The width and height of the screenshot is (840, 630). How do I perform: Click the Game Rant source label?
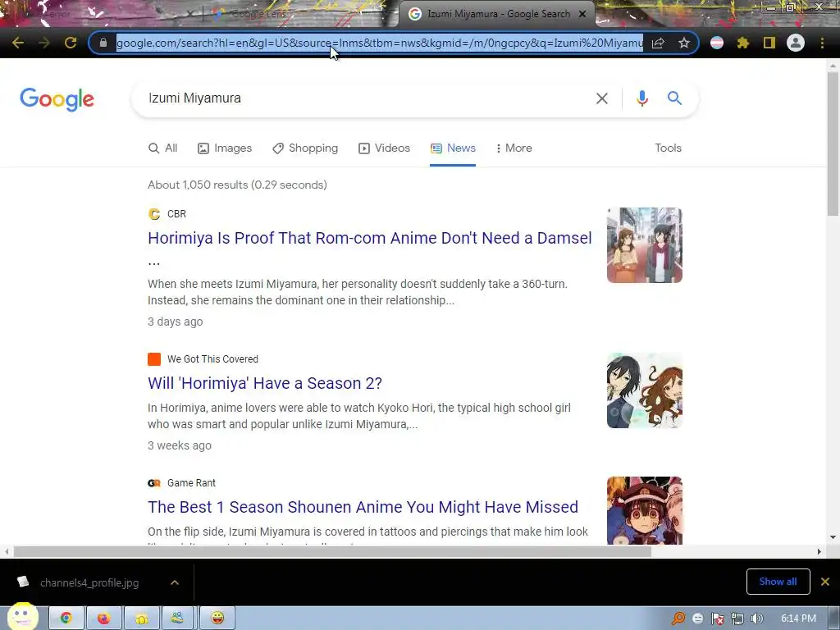(191, 483)
